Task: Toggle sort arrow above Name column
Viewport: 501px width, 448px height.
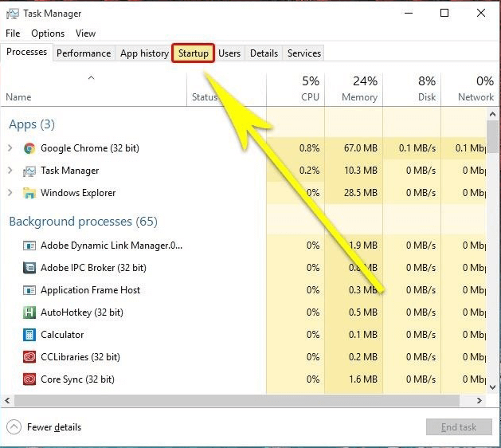Action: pyautogui.click(x=92, y=77)
